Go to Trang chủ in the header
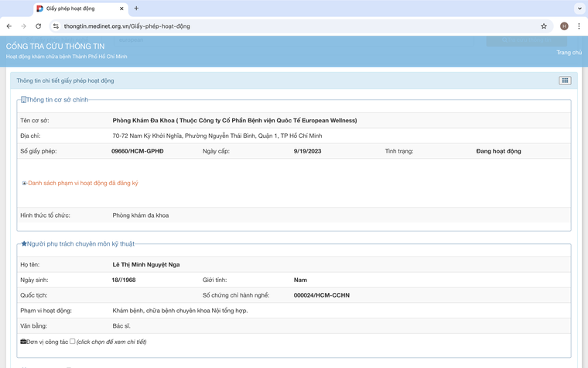This screenshot has width=588, height=368. (569, 53)
